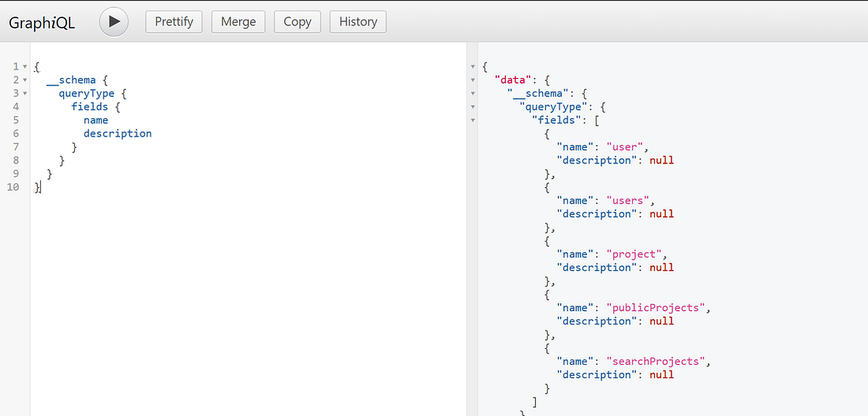Place cursor after closing brace on line 10

pyautogui.click(x=41, y=187)
